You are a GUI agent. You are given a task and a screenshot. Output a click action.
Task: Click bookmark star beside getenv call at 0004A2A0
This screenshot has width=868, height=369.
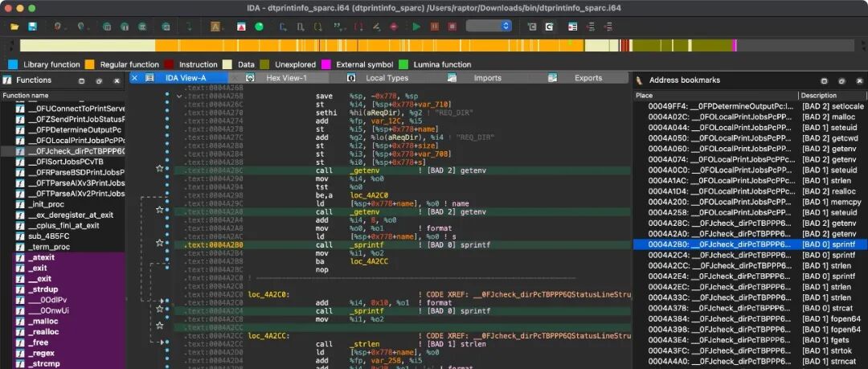[159, 210]
